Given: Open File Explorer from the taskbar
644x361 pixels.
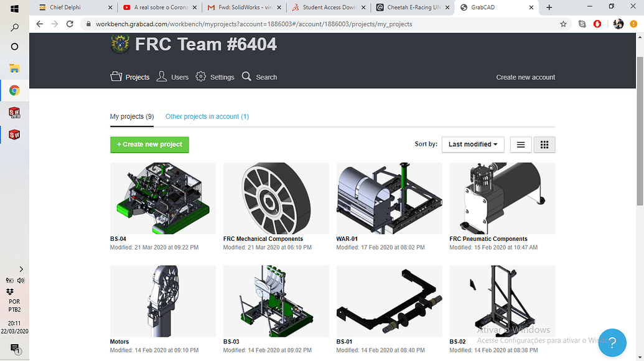Looking at the screenshot, I should click(x=14, y=68).
